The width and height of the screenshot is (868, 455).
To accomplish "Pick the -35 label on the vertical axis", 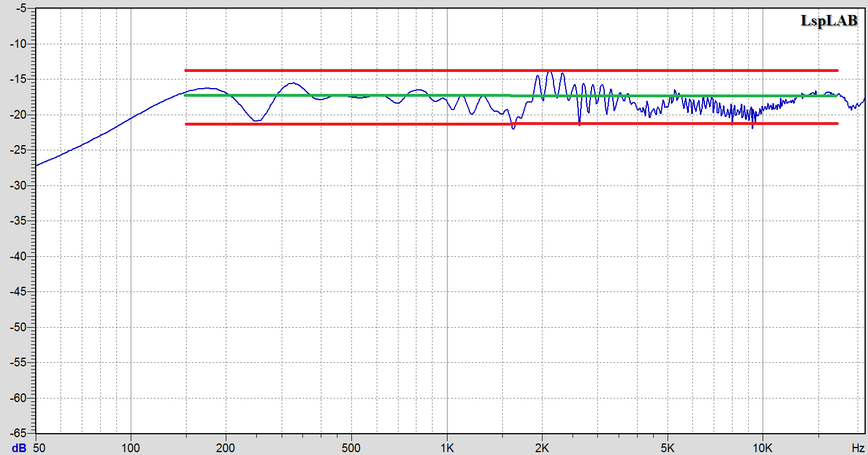I will 19,221.
